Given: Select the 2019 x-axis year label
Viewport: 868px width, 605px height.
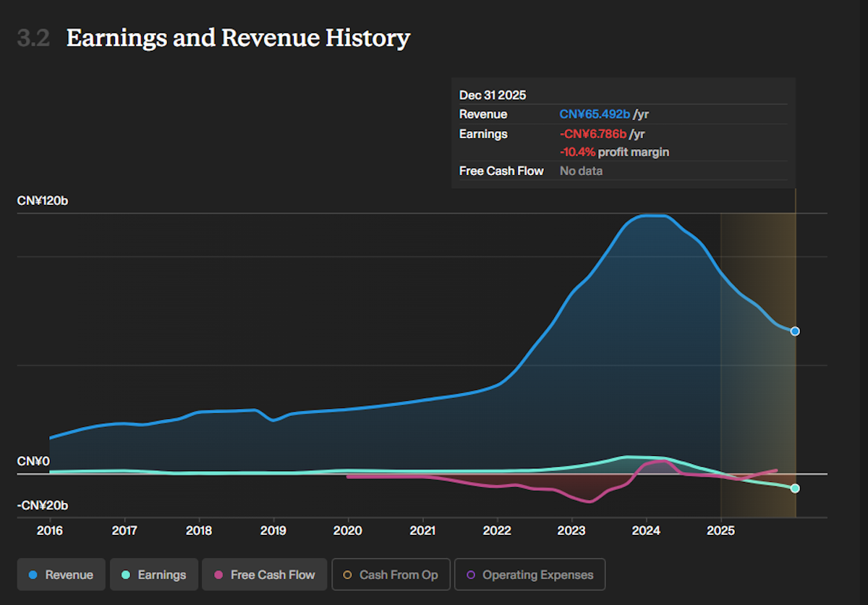Looking at the screenshot, I should coord(273,531).
